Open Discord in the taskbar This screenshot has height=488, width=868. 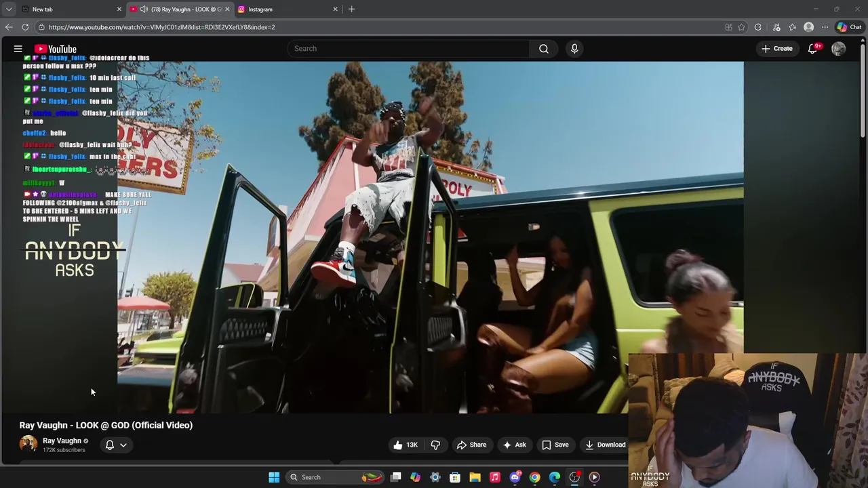tap(515, 477)
